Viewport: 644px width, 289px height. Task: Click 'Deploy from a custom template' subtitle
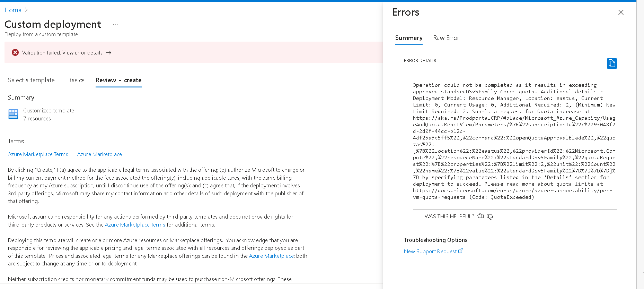click(x=41, y=34)
